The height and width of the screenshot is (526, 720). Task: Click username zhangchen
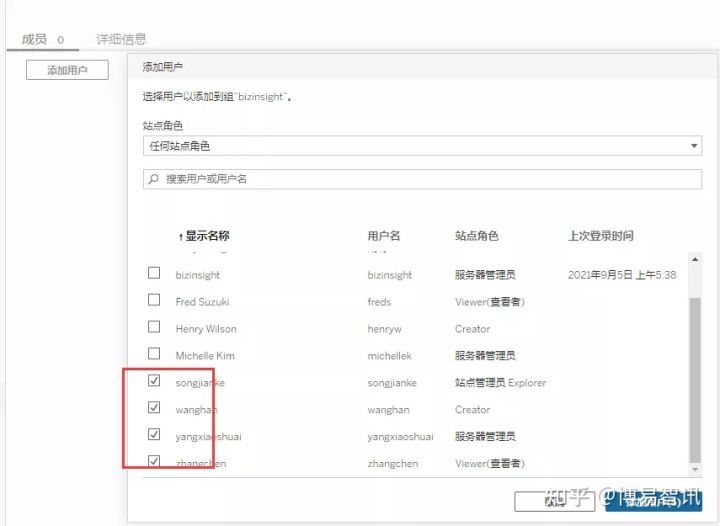click(x=393, y=464)
